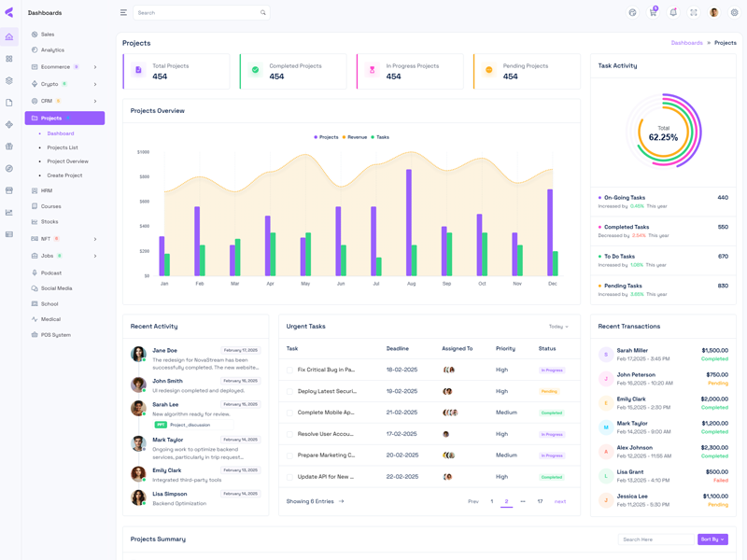This screenshot has height=560, width=747.
Task: Click the Dashboards breadcrumb link
Action: (686, 43)
